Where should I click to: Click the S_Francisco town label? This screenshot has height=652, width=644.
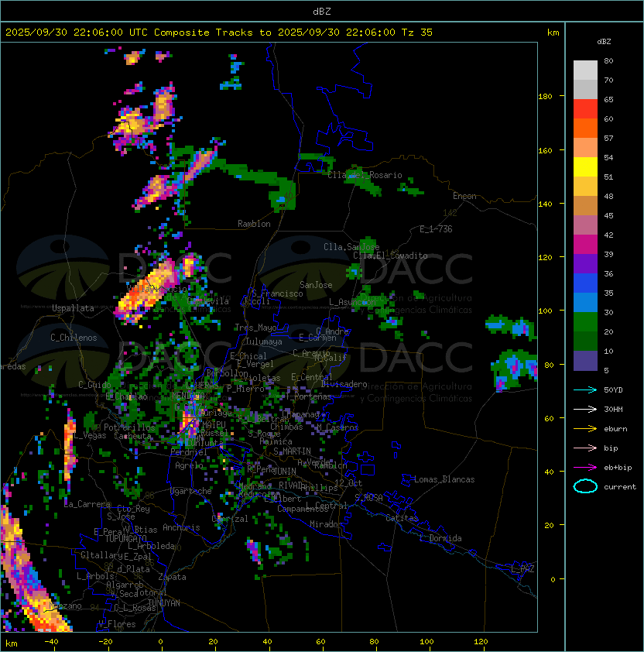[x=277, y=293]
